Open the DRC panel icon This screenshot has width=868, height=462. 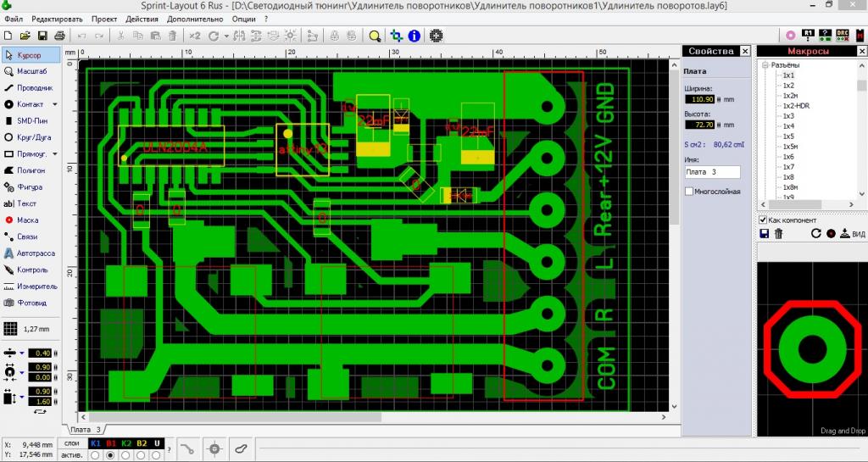pos(842,36)
